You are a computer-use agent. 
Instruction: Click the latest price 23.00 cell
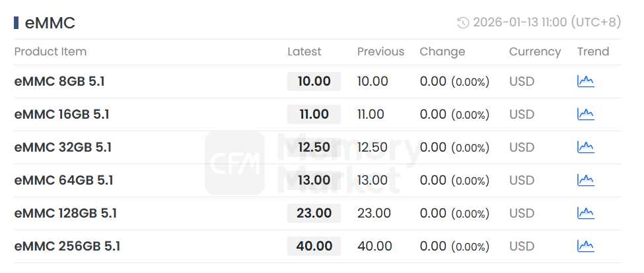click(x=314, y=214)
